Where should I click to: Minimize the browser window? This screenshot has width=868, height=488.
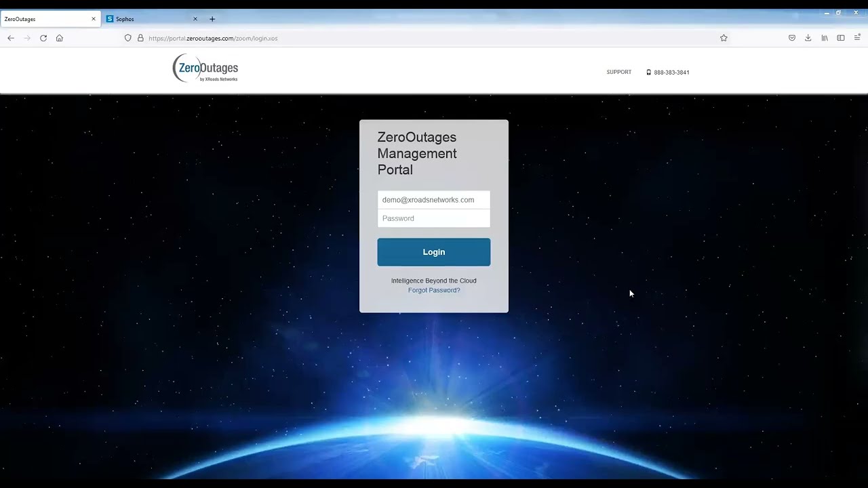[827, 12]
